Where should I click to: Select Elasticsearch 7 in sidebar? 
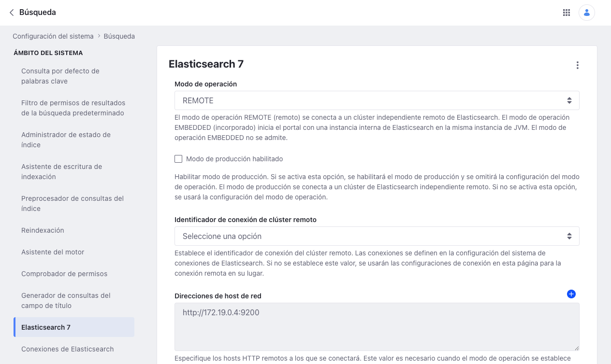click(74, 327)
